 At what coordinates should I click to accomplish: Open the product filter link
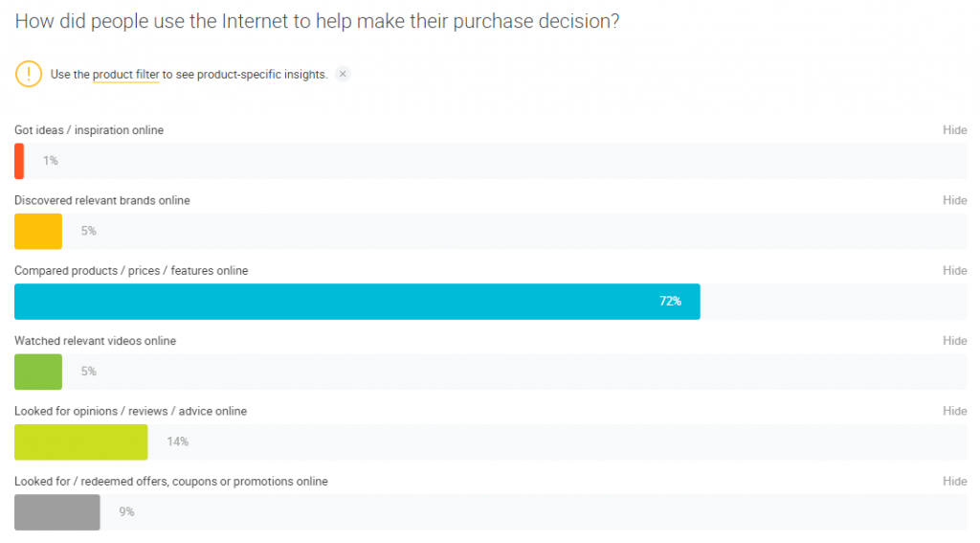(x=125, y=75)
